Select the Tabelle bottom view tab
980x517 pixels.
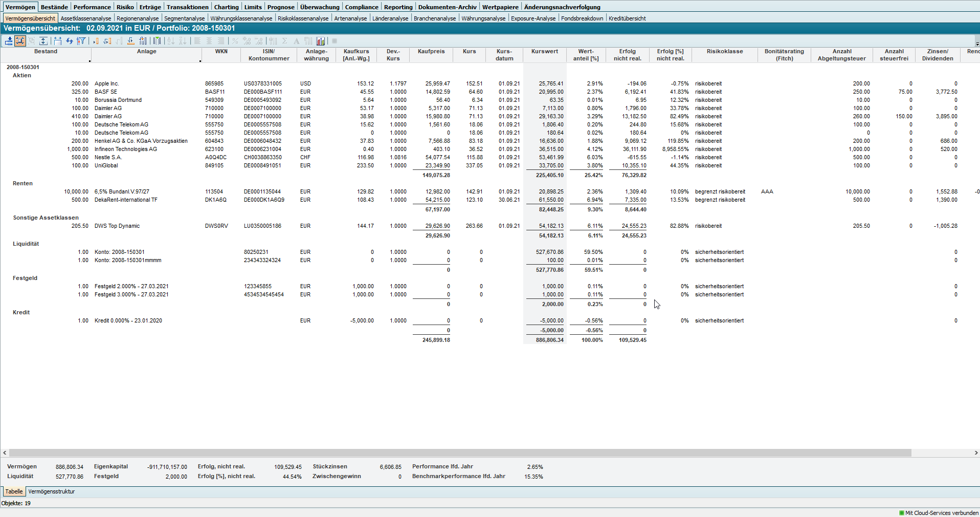(x=14, y=491)
